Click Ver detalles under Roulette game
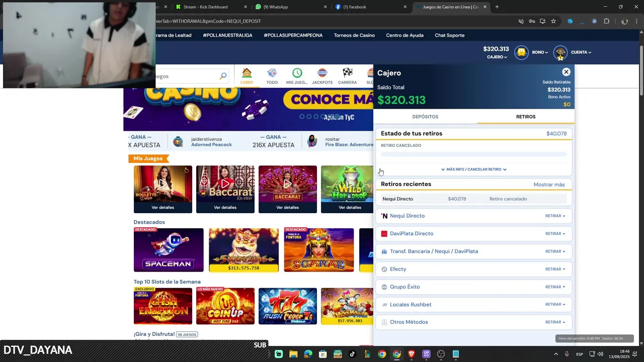Image resolution: width=644 pixels, height=362 pixels. (163, 207)
